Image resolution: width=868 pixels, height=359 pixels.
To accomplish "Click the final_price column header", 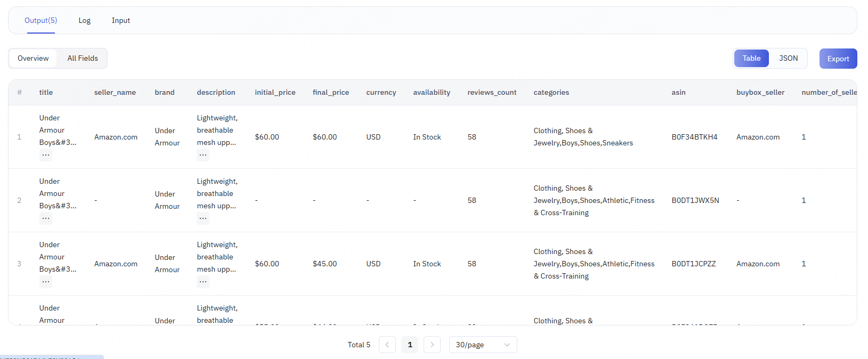I will [331, 92].
